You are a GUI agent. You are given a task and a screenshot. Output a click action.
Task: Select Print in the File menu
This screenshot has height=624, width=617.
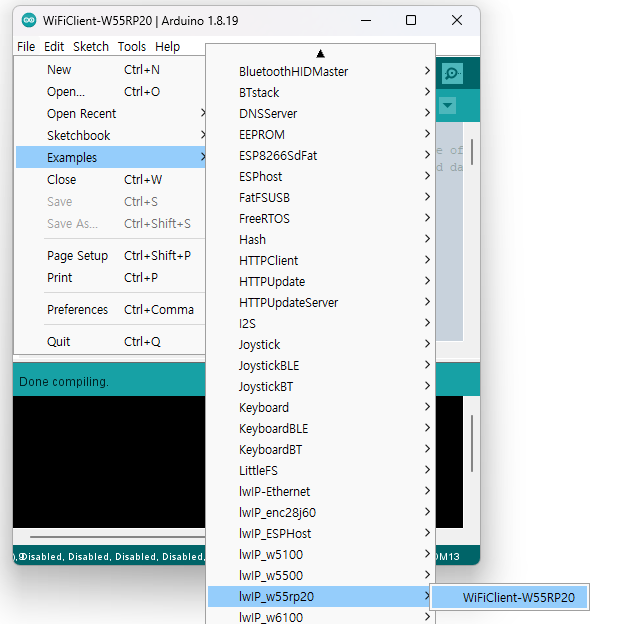click(110, 277)
